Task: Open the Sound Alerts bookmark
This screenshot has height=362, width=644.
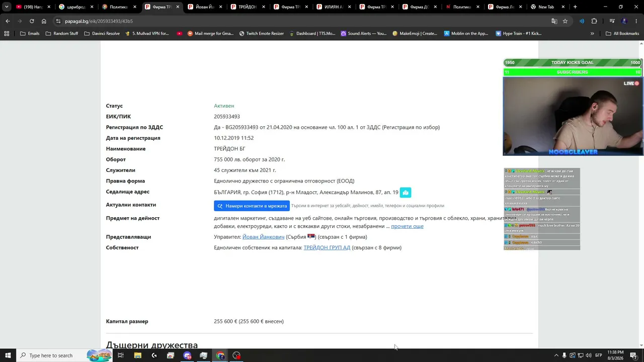Action: pos(364,34)
